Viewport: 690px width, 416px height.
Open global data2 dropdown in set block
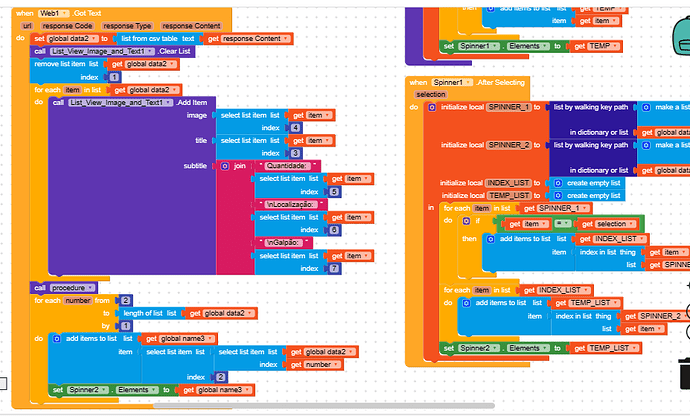[x=72, y=39]
